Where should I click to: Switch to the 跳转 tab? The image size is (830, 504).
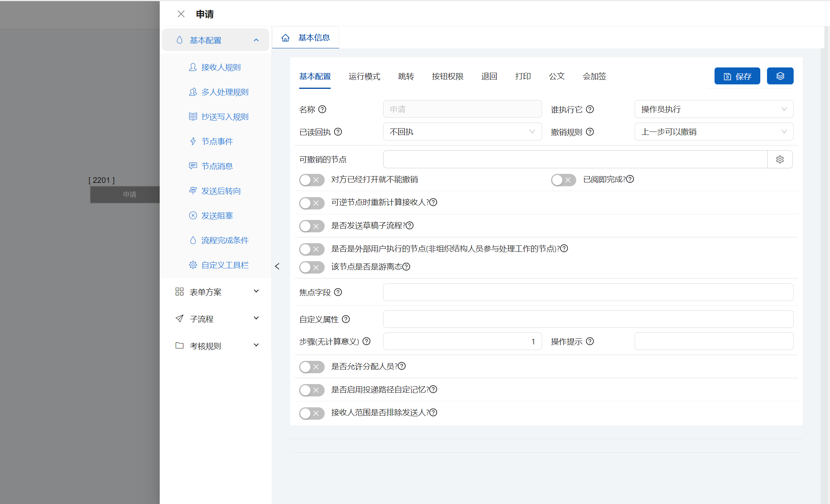coord(406,76)
